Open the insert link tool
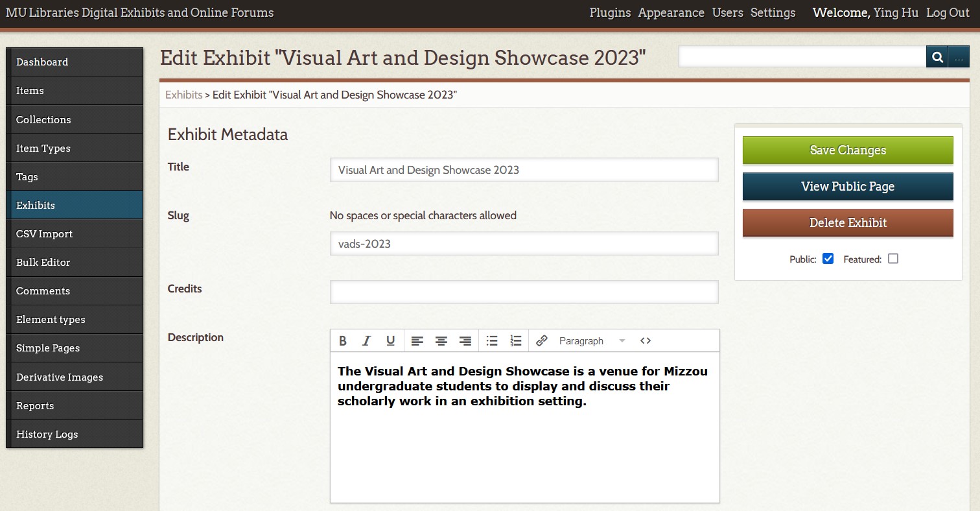Viewport: 980px width, 511px height. point(542,341)
